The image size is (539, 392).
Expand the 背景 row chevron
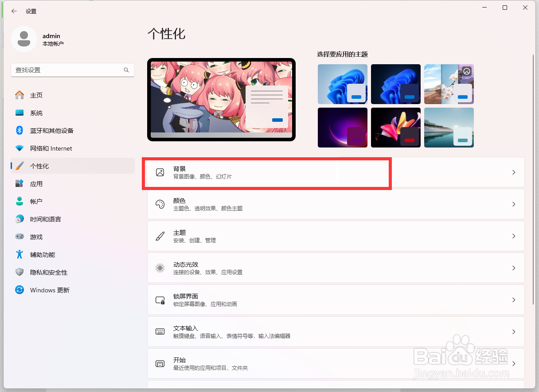click(514, 172)
